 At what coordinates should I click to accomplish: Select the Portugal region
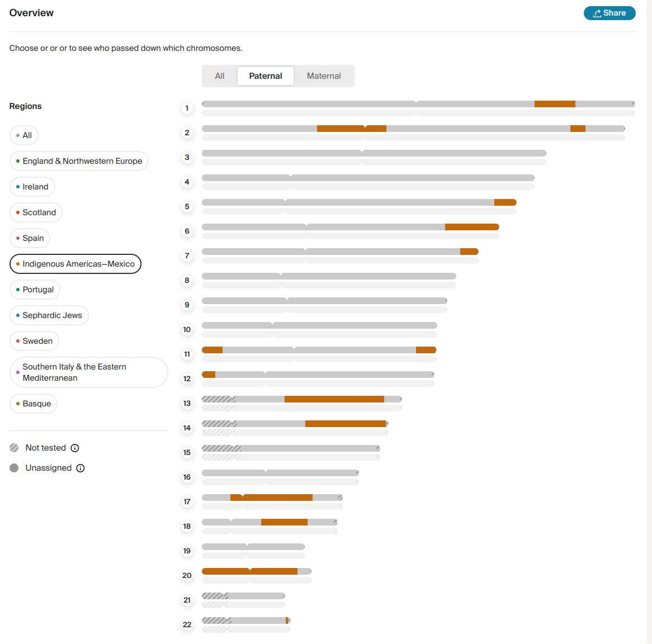pos(35,290)
